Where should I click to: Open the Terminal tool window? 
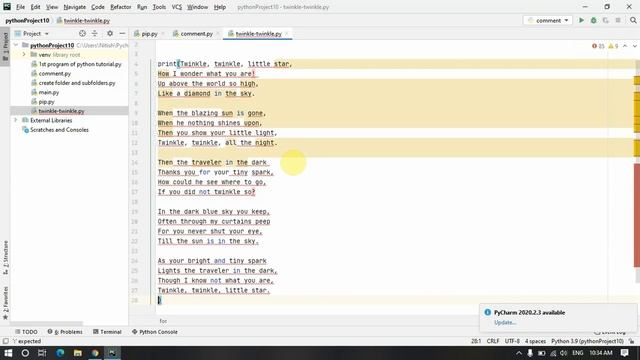click(x=107, y=332)
